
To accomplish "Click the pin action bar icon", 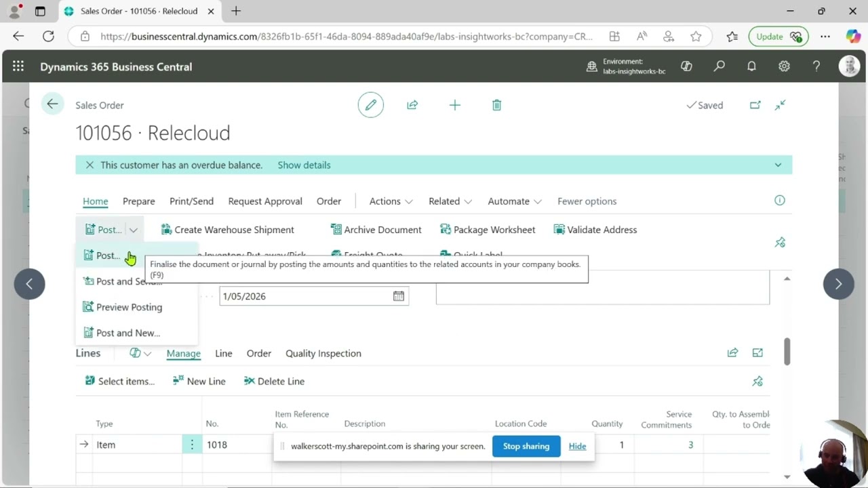I will tap(780, 243).
